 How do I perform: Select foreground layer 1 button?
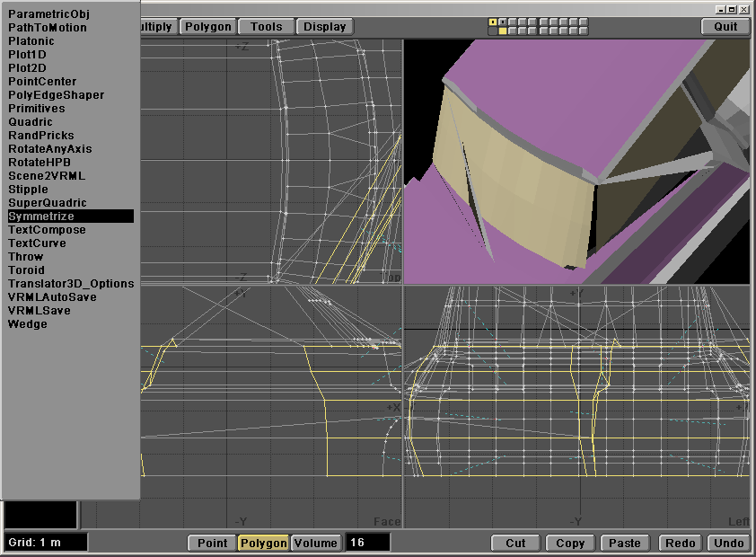(x=493, y=22)
